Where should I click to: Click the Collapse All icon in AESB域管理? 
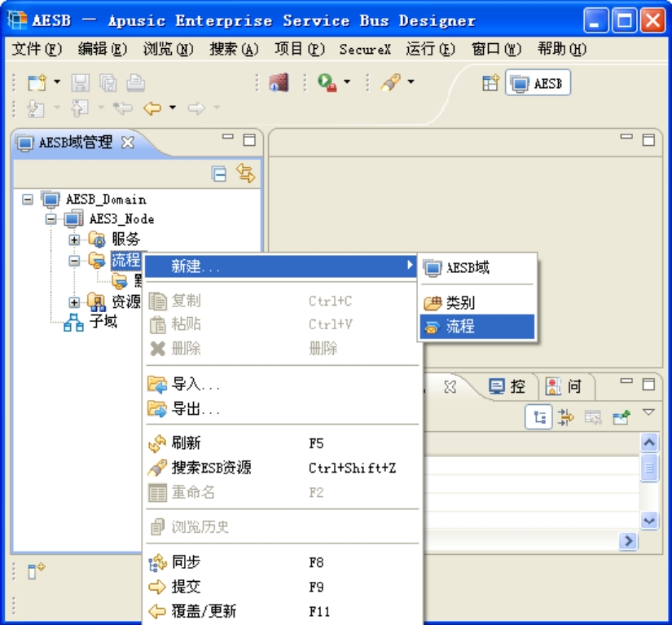[219, 174]
